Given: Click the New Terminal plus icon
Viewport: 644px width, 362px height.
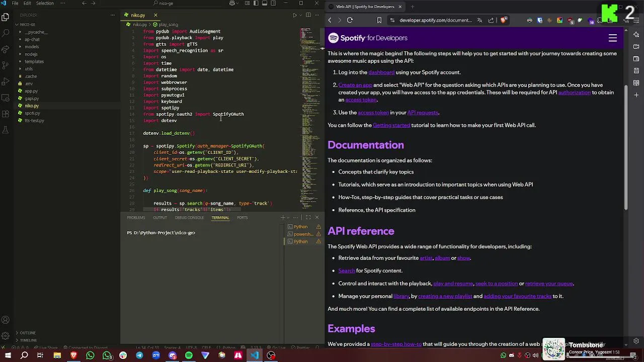Looking at the screenshot, I should [x=282, y=217].
